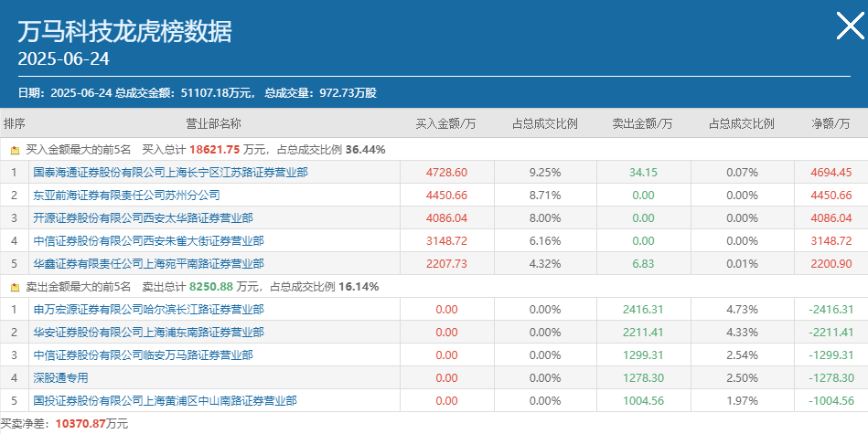Select the 6.16% ratio cell
Screen dimensions: 868x434
coord(545,241)
